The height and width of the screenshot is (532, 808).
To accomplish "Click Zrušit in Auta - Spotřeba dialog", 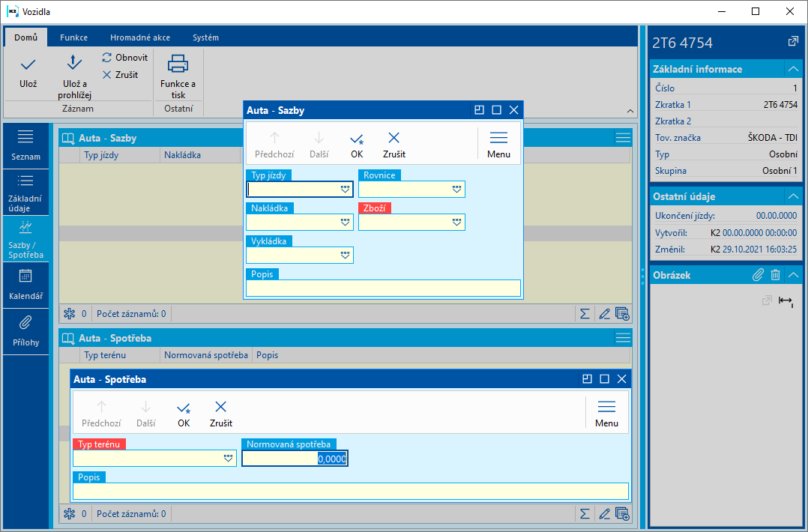I will pos(221,414).
